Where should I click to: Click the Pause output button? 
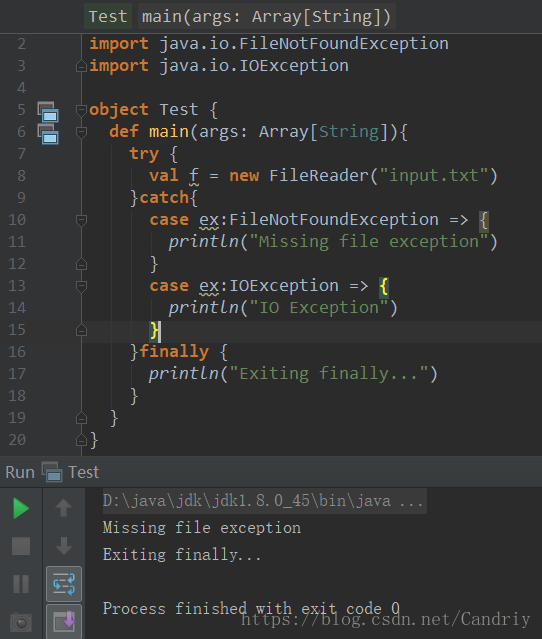pyautogui.click(x=21, y=584)
